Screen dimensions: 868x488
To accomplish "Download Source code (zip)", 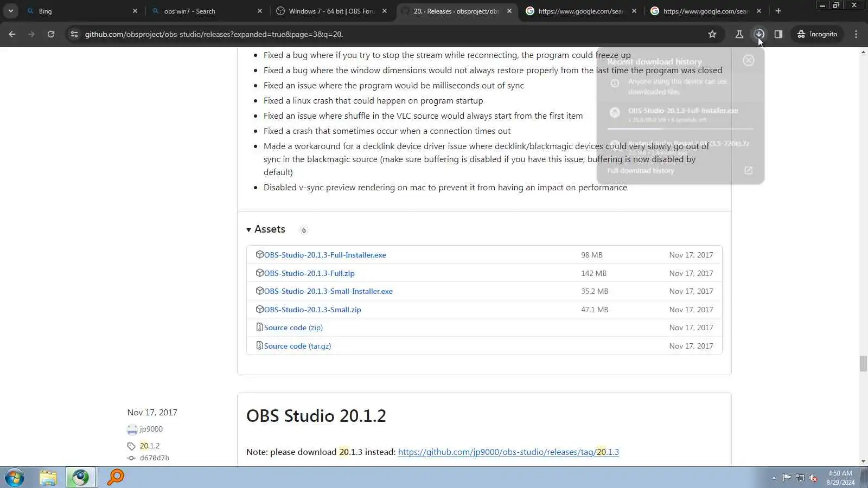I will coord(293,328).
